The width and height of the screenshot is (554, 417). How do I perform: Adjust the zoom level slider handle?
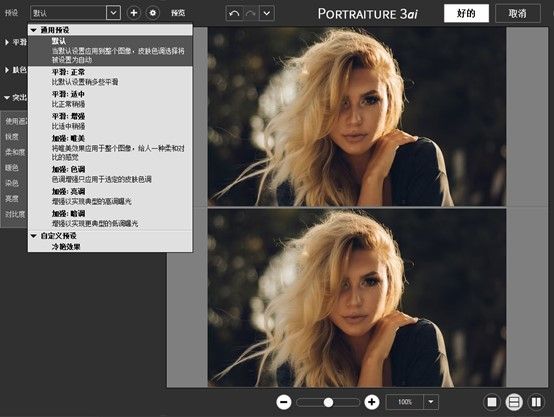pyautogui.click(x=328, y=402)
